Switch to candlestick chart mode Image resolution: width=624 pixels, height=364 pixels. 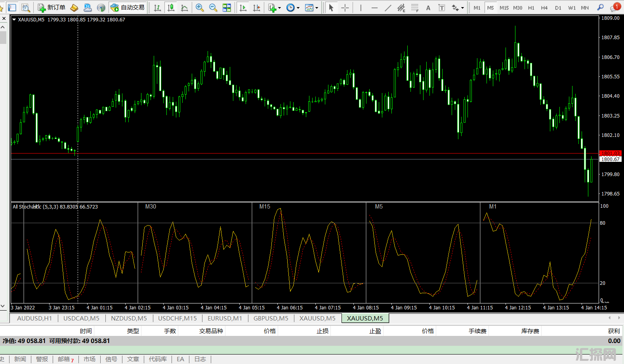pos(171,8)
